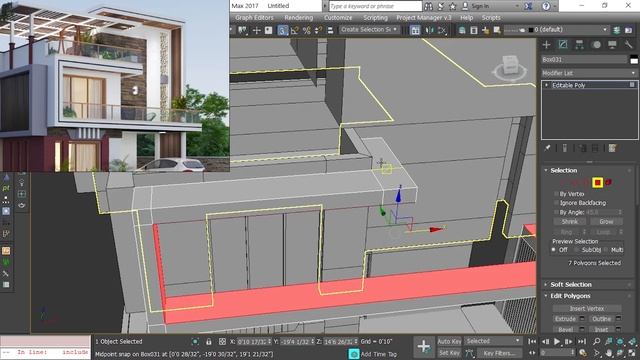Viewport: 640px width, 360px height.
Task: Open the Mirror tool
Action: pyautogui.click(x=429, y=30)
